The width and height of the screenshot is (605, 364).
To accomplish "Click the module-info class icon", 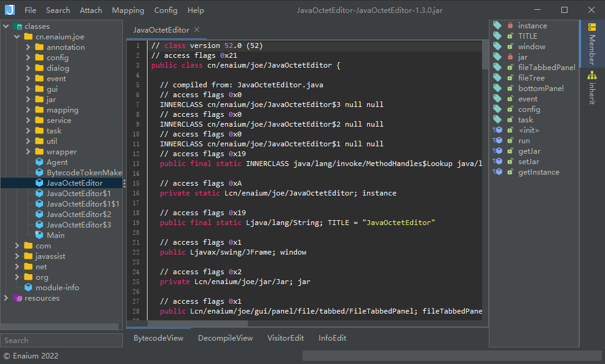I will [x=28, y=288].
